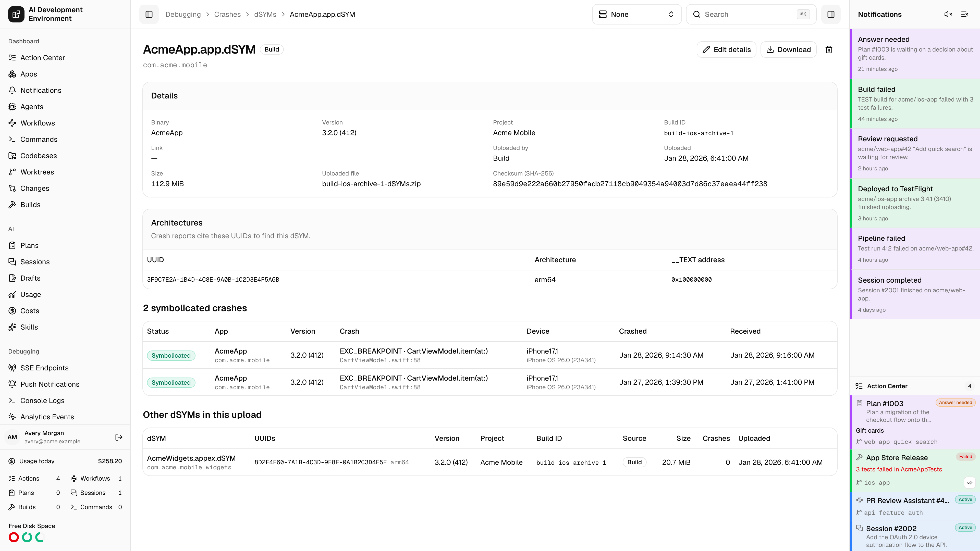Click the Drafts sidebar icon

coord(12,278)
